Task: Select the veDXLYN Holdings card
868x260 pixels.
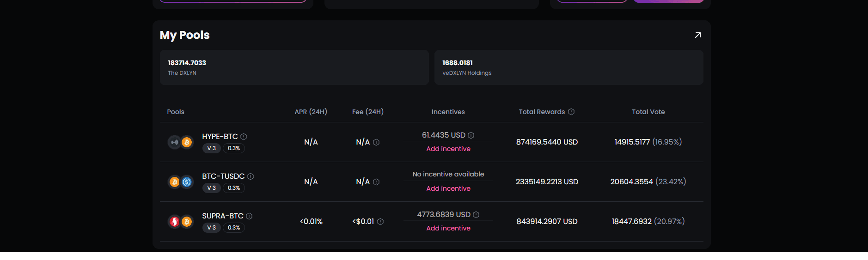Action: pos(568,67)
